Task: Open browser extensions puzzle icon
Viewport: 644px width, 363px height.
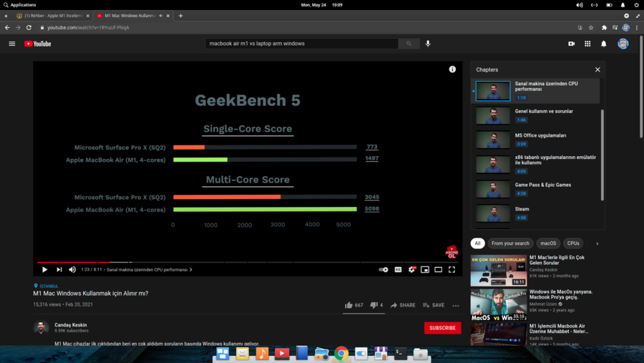Action: pyautogui.click(x=604, y=27)
